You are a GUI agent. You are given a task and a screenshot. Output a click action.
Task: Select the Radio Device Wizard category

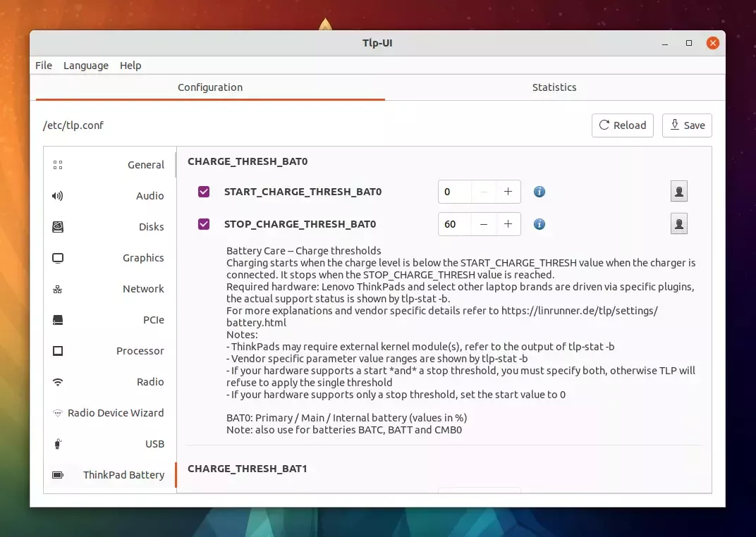tap(115, 413)
